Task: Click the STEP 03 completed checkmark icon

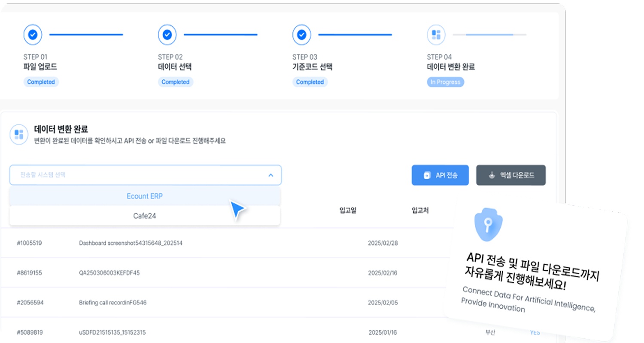Action: (x=301, y=35)
